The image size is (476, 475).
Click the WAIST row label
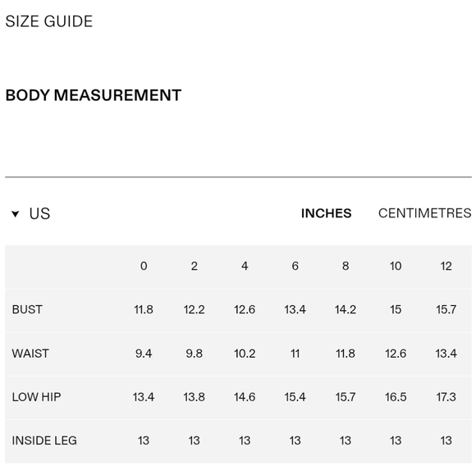pyautogui.click(x=30, y=354)
